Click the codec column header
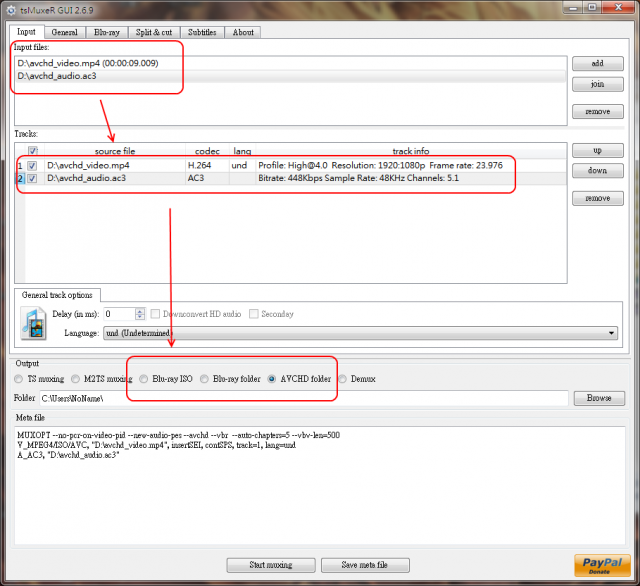 point(207,151)
